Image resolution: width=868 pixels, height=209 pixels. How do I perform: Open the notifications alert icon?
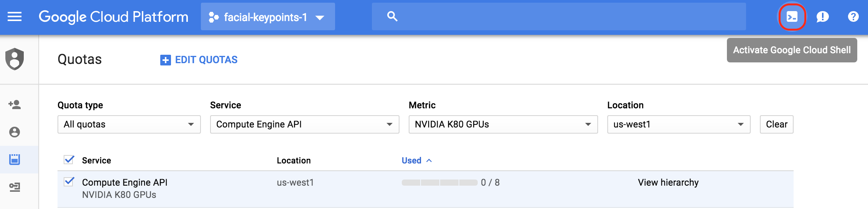pos(822,16)
